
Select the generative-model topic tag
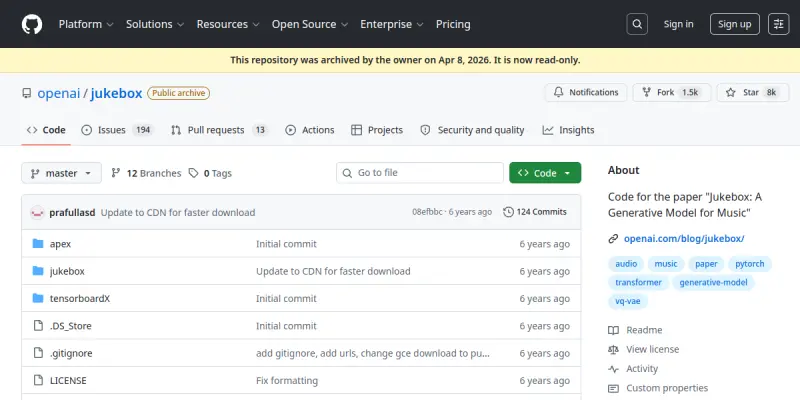713,282
